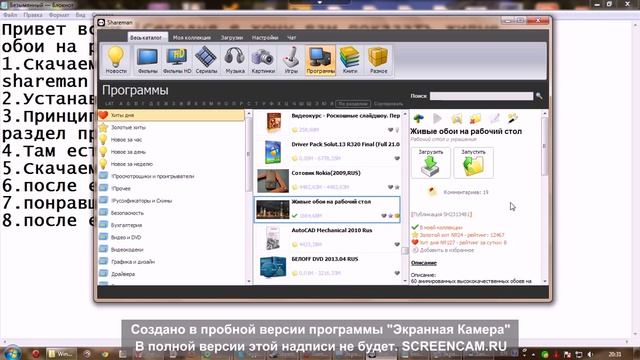Select the Бухгалтерия section
The image size is (640, 360).
(x=171, y=225)
